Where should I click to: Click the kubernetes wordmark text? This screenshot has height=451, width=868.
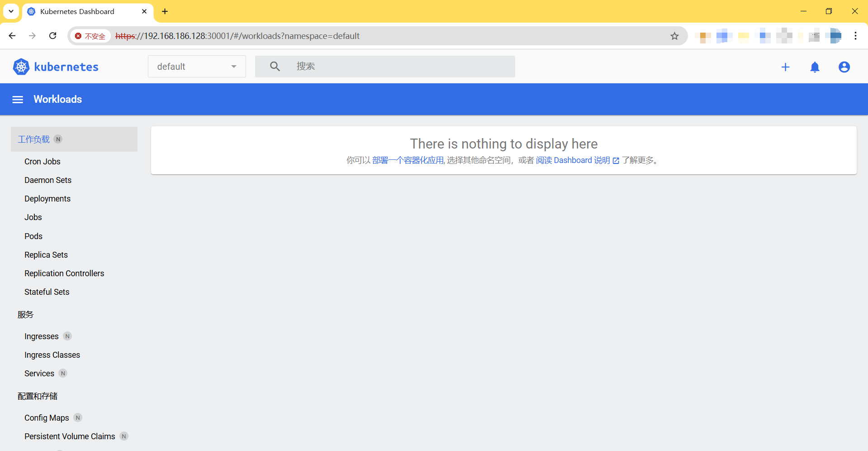tap(66, 67)
